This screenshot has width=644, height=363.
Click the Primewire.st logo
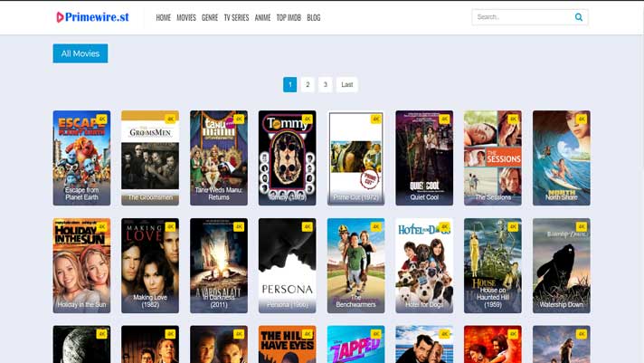92,17
